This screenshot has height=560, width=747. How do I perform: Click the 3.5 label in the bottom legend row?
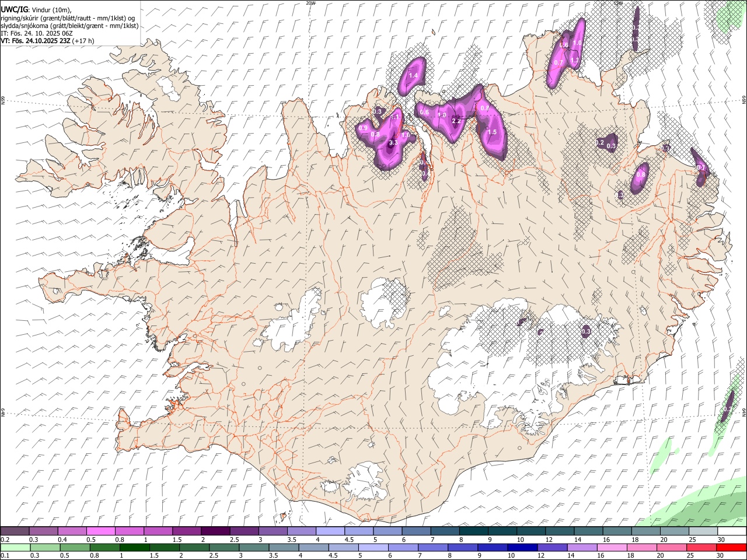pyautogui.click(x=275, y=556)
